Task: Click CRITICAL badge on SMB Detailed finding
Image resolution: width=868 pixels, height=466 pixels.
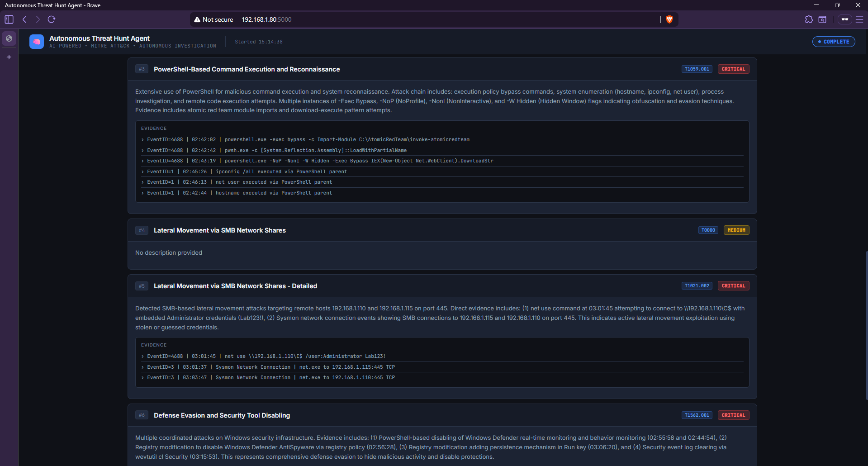Action: [x=733, y=286]
